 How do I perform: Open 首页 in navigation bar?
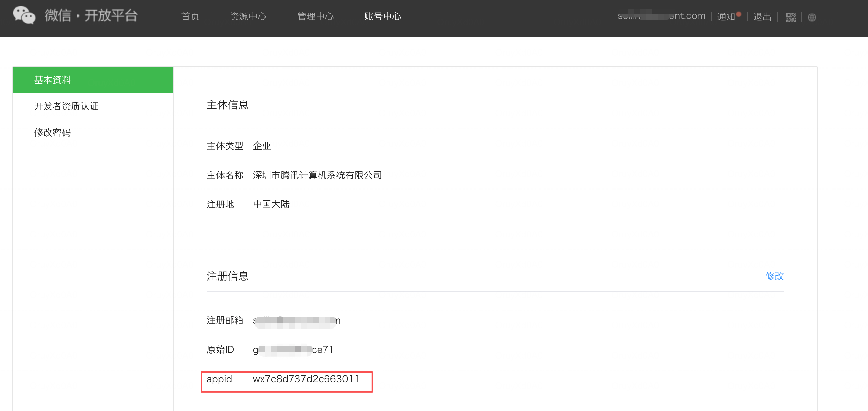click(x=190, y=16)
